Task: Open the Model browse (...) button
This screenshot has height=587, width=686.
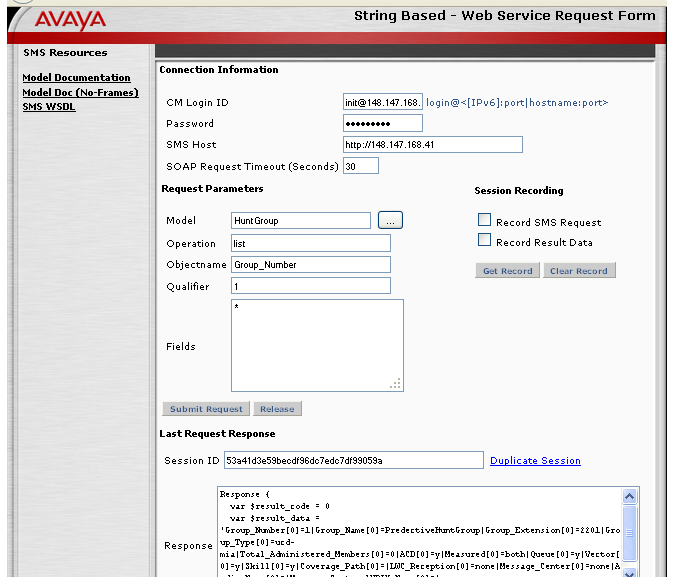Action: click(x=390, y=220)
